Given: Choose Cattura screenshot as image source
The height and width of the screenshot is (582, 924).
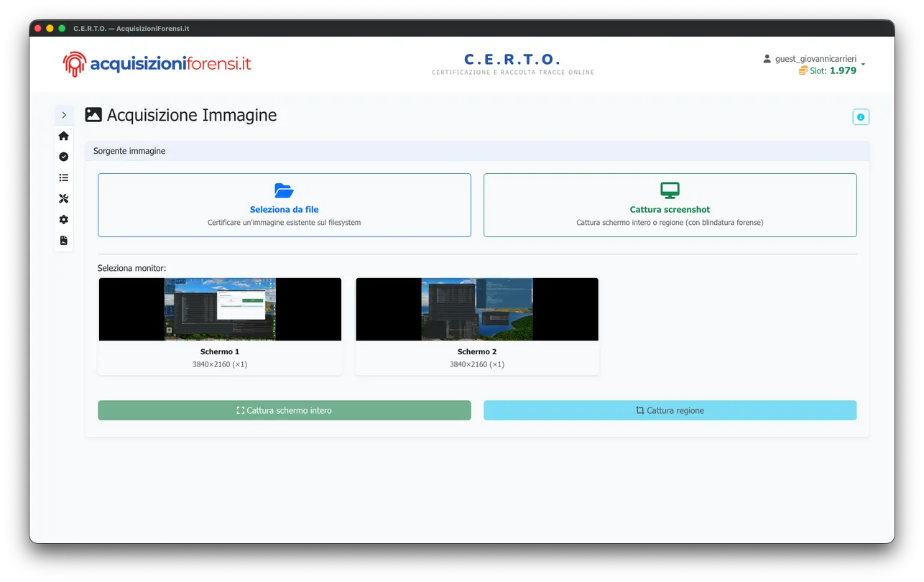Looking at the screenshot, I should click(670, 205).
